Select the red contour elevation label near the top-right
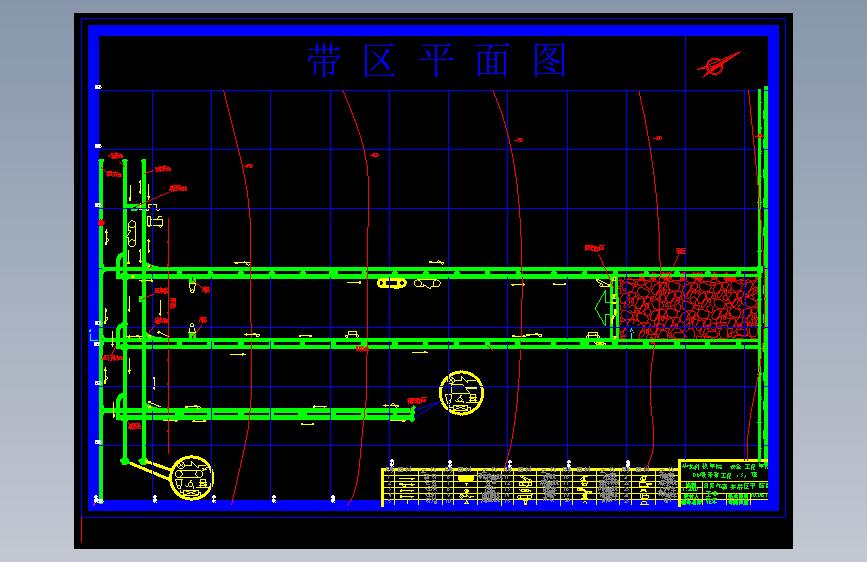This screenshot has width=867, height=562. (x=657, y=138)
